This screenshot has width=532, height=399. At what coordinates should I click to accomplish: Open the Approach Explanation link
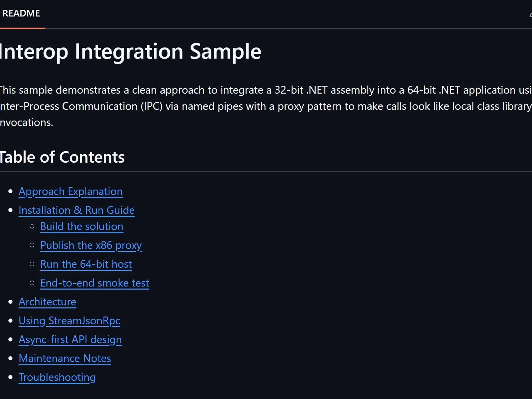click(70, 191)
